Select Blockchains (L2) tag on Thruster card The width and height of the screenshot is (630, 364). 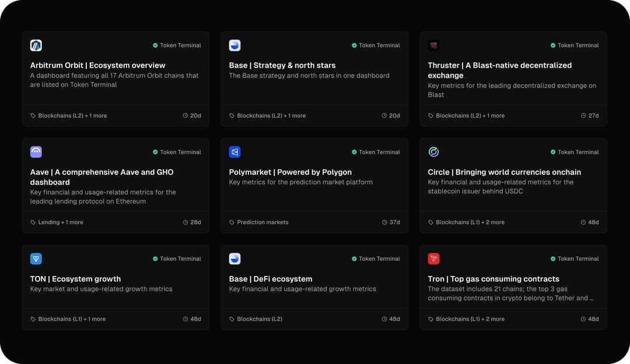click(470, 116)
